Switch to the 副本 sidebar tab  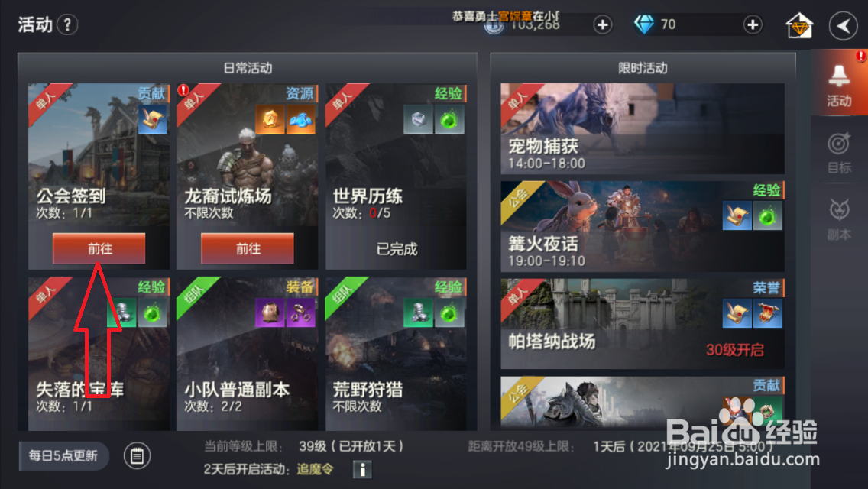(x=839, y=220)
